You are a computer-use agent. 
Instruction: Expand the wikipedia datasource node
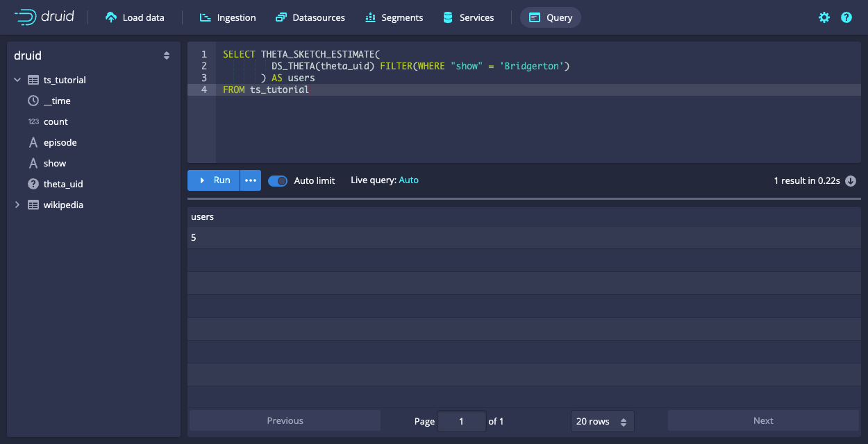click(x=17, y=205)
